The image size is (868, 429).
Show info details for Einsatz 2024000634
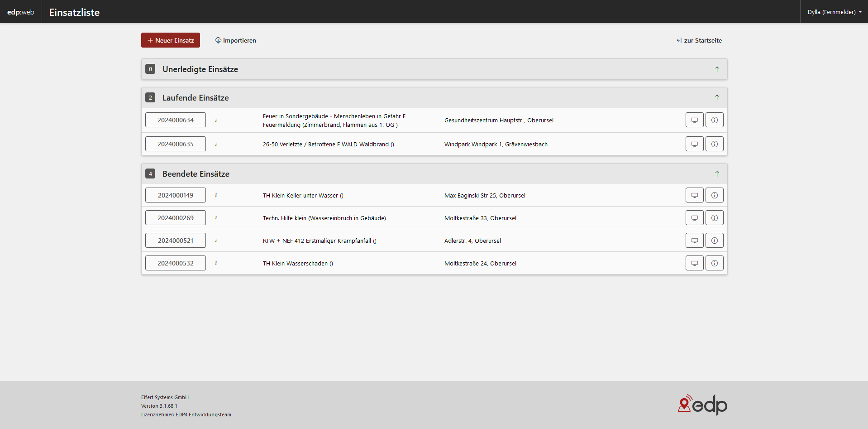714,120
